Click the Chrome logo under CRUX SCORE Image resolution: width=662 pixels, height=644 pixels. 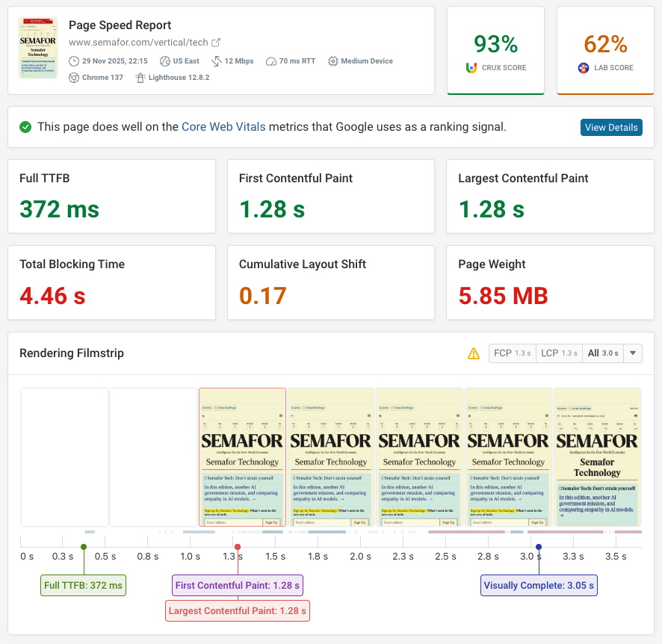point(471,68)
